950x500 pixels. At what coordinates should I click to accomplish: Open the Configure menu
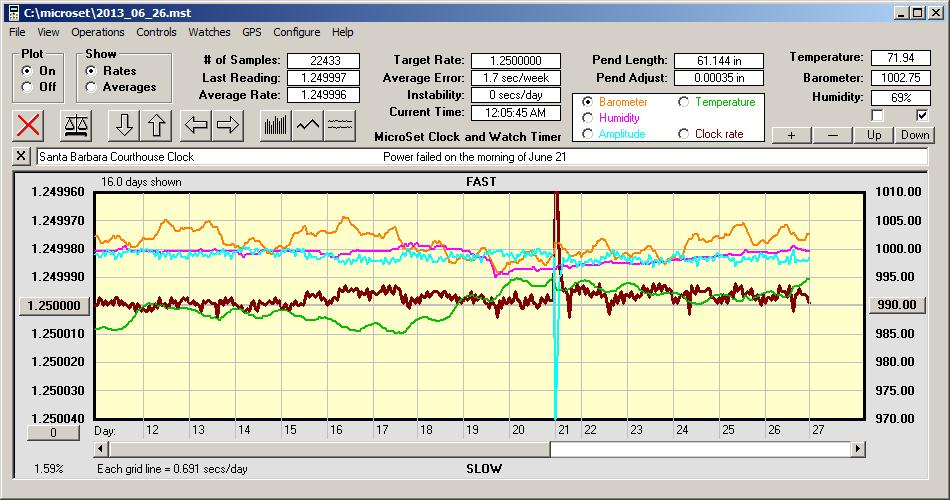297,32
